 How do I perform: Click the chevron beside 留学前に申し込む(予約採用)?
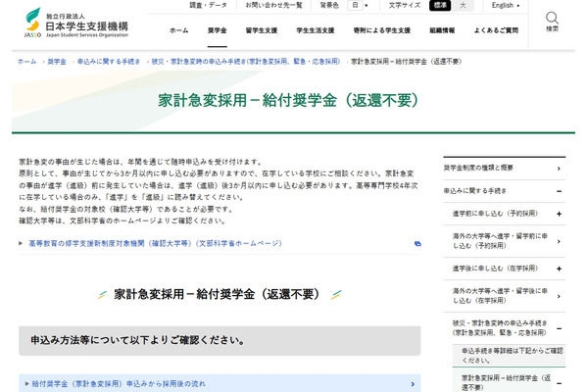[559, 242]
